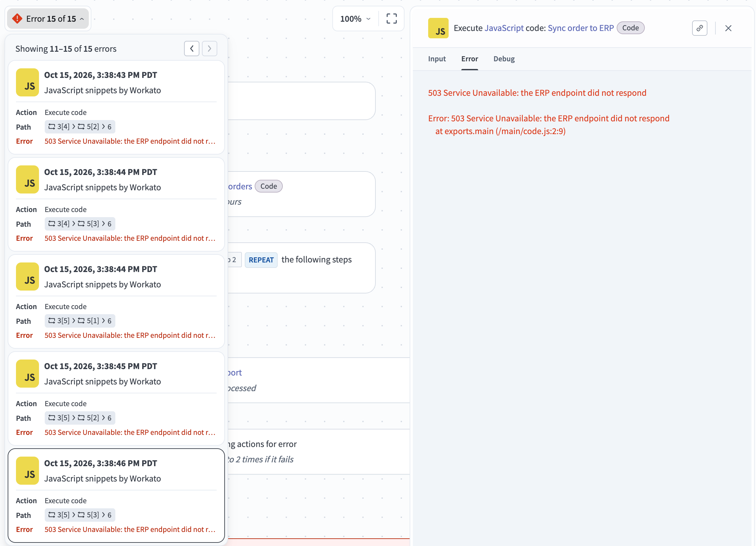Click truncated error text of 3:38:43 PM card
This screenshot has width=756, height=546.
pyautogui.click(x=130, y=141)
